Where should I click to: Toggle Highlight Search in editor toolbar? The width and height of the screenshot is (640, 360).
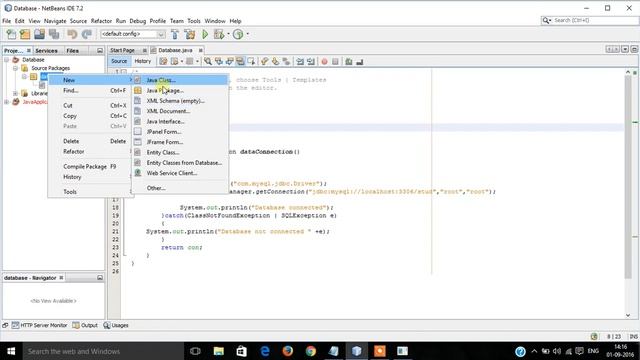[240, 61]
